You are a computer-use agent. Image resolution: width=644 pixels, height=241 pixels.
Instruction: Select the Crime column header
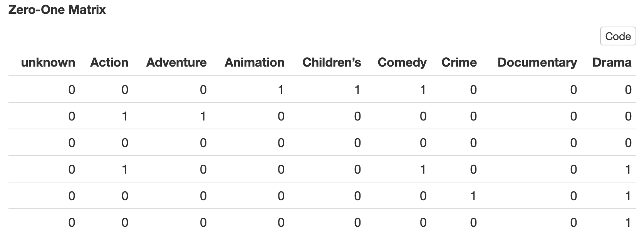point(459,62)
